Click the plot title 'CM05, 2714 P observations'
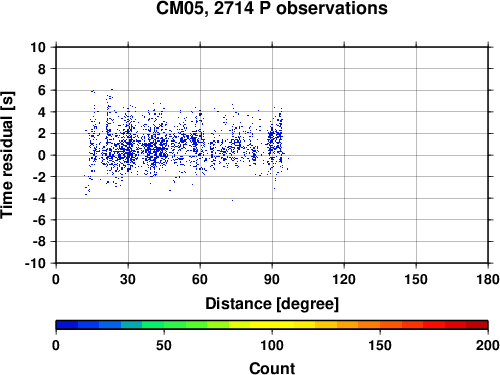 [x=272, y=8]
